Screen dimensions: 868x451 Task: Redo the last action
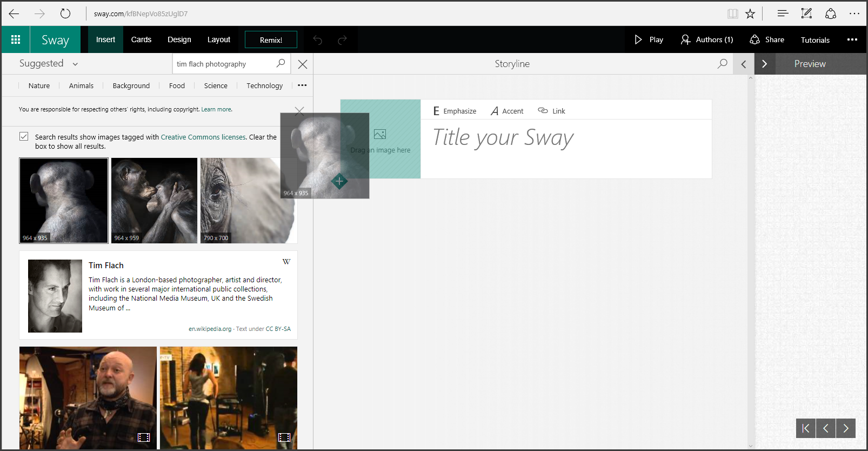click(342, 40)
